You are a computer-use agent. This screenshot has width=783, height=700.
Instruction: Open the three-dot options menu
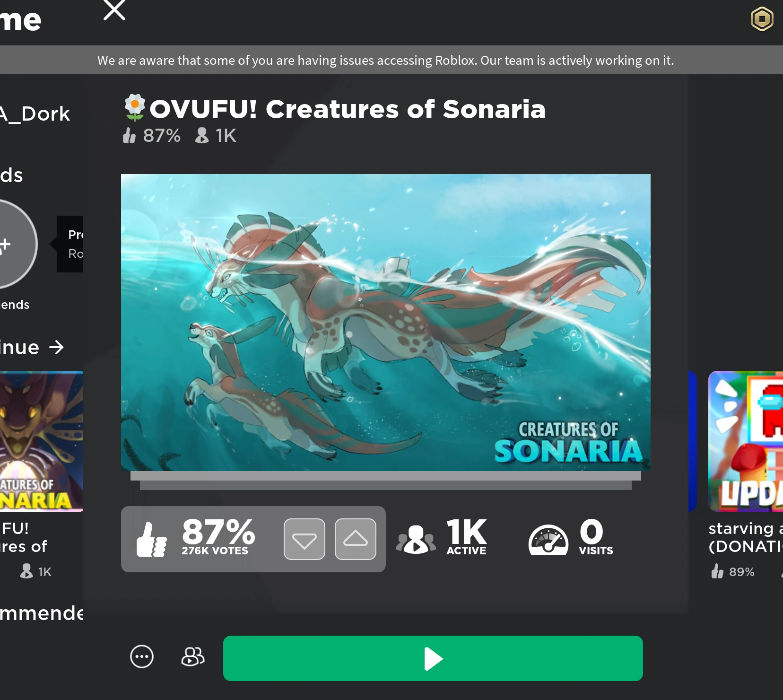point(141,656)
